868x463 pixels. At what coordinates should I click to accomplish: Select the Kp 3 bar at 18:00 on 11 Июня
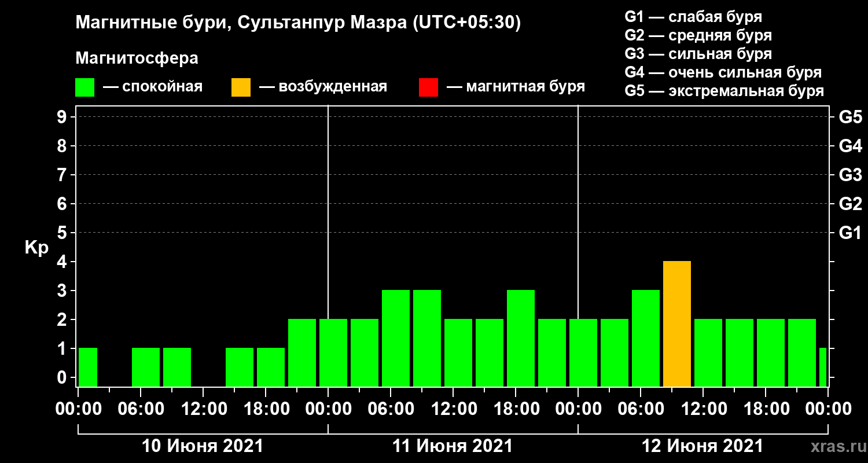(x=521, y=339)
